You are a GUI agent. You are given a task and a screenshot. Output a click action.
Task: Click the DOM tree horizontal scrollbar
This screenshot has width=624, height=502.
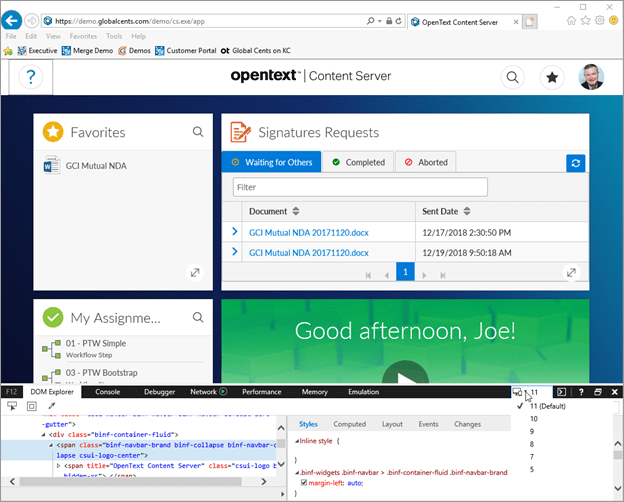131,482
